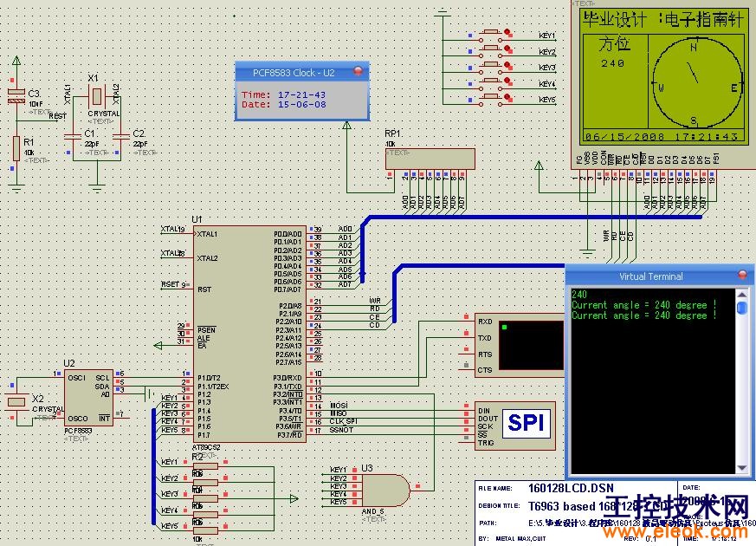The height and width of the screenshot is (546, 756).
Task: Close the PCF8583 Clock popup window
Action: [x=358, y=71]
